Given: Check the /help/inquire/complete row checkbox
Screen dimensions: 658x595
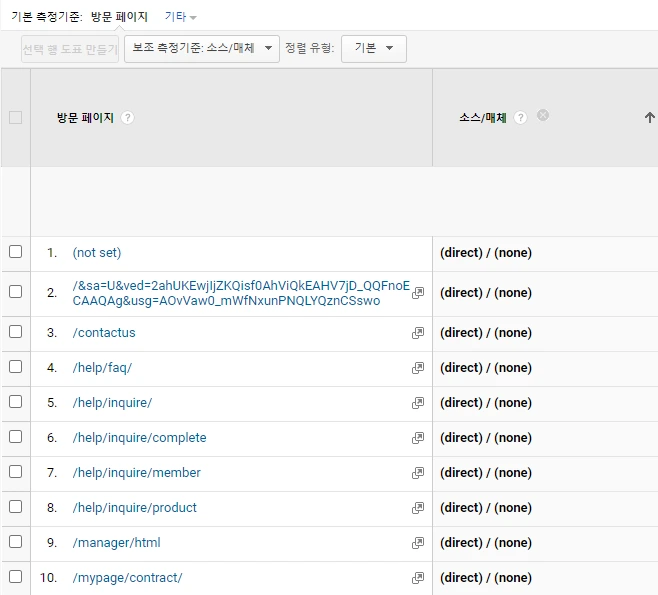Looking at the screenshot, I should click(x=16, y=437).
